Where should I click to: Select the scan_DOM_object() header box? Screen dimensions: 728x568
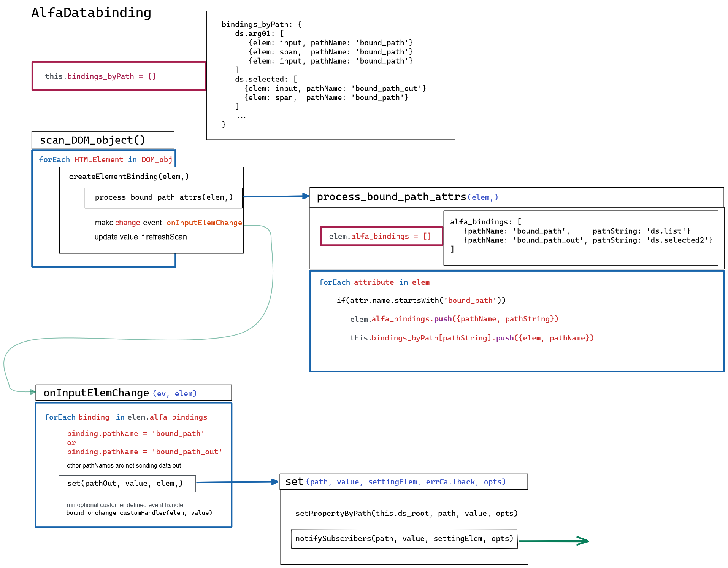103,140
